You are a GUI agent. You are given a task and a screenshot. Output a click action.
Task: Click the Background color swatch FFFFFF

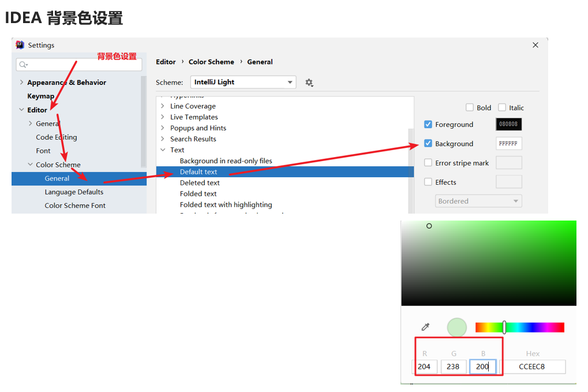tap(508, 143)
